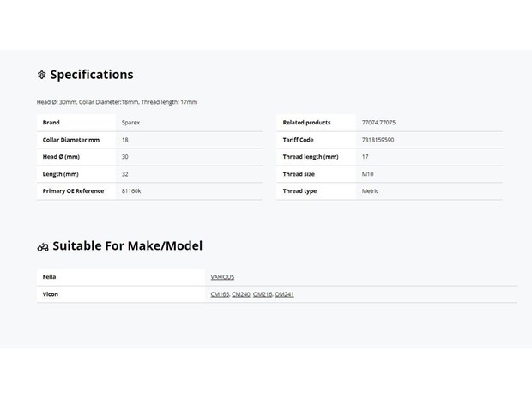The image size is (532, 399).
Task: Click the Length (mm) value 32
Action: pos(125,174)
